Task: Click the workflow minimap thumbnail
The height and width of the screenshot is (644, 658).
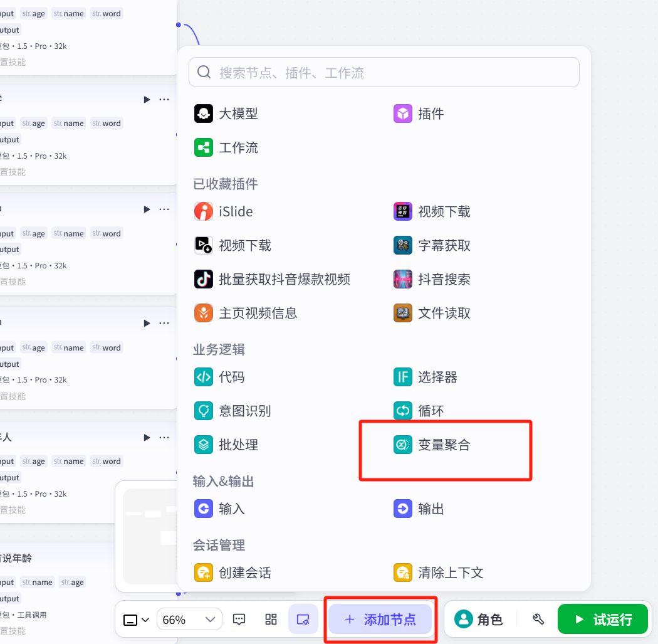Action: point(149,536)
